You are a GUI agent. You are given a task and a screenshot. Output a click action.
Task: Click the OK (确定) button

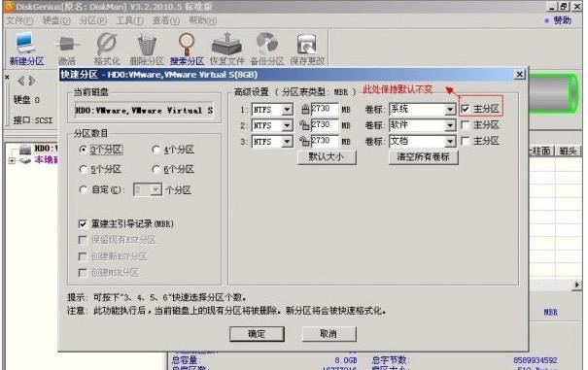point(257,334)
